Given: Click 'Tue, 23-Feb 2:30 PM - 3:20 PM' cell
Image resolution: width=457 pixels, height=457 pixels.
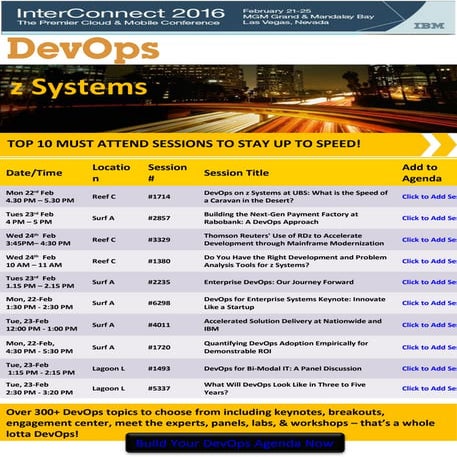Looking at the screenshot, I should click(x=39, y=388).
